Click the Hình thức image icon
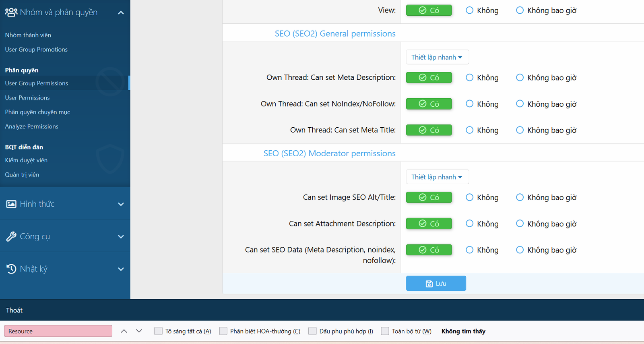The image size is (644, 344). (x=11, y=204)
